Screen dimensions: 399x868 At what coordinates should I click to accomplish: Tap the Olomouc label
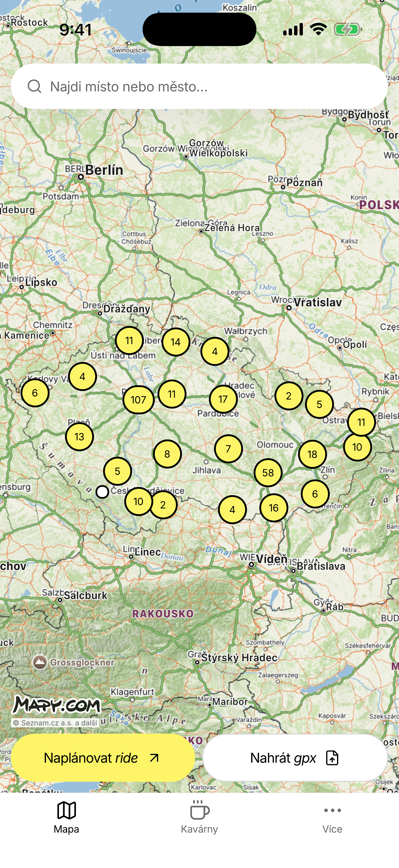coord(275,445)
